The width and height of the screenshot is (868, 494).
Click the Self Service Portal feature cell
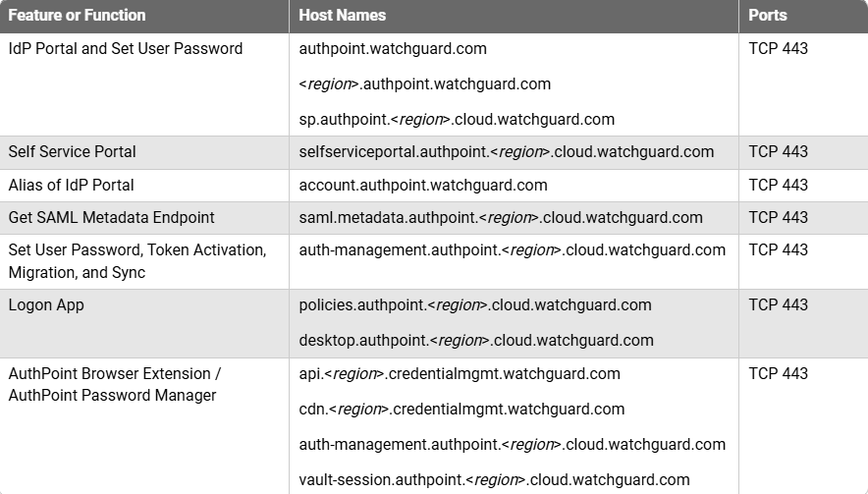(73, 151)
